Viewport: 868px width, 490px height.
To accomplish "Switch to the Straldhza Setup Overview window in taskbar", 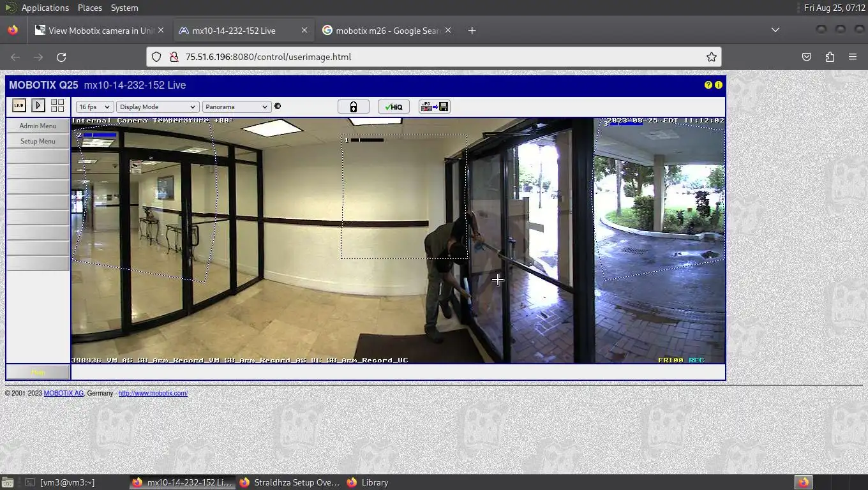I will pos(290,482).
